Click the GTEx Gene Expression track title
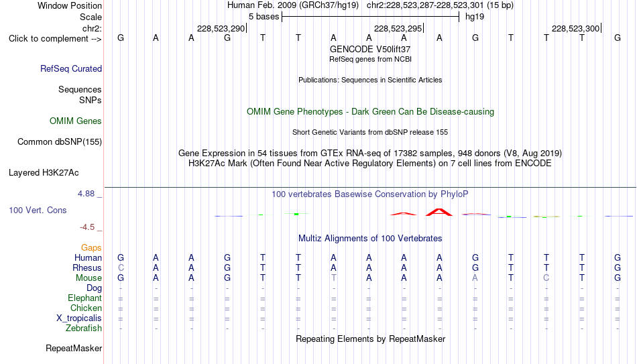637x364 pixels. [x=370, y=153]
